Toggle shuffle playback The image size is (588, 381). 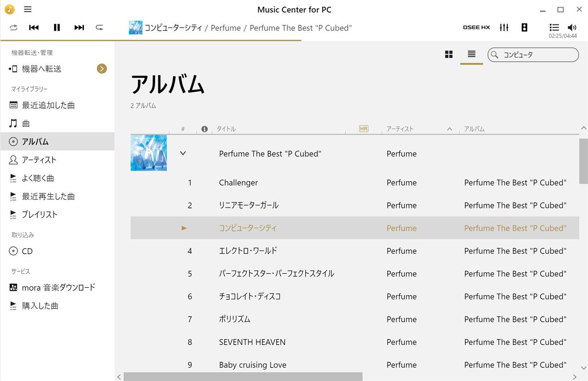[13, 28]
